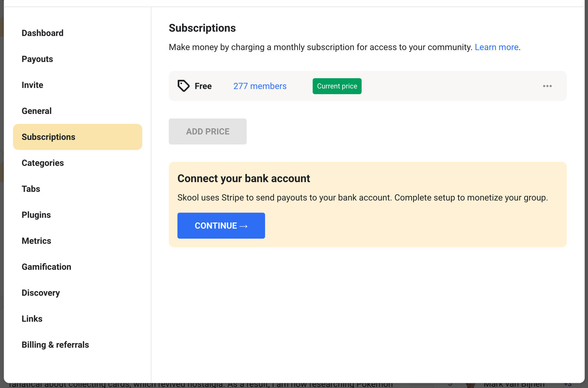Open the Dashboard settings section
Image resolution: width=588 pixels, height=388 pixels.
coord(42,33)
